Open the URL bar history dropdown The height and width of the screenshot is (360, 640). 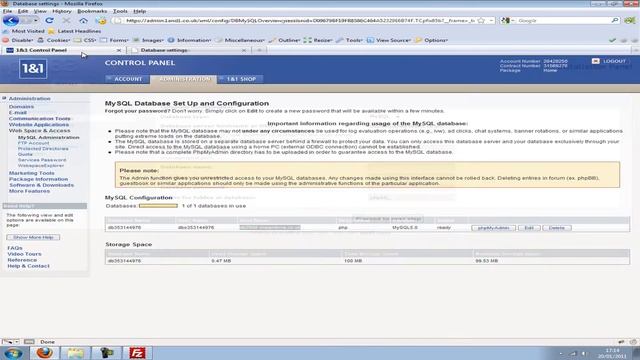[491, 20]
